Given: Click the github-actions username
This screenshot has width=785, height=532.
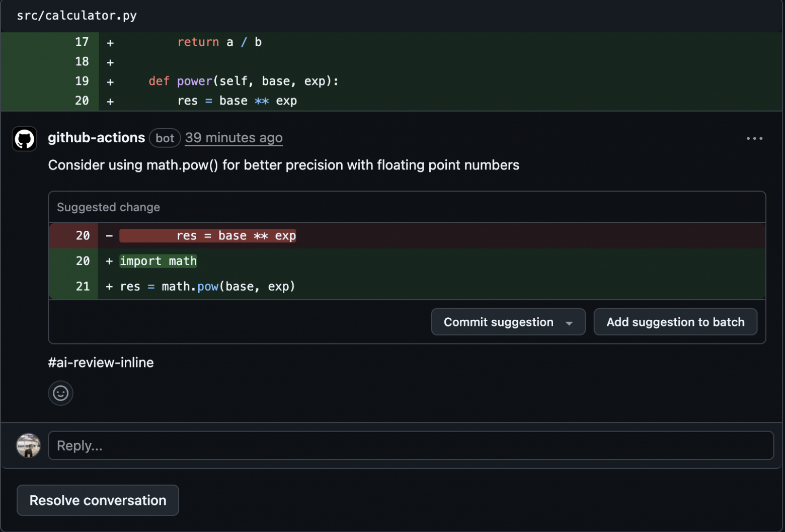Looking at the screenshot, I should 96,138.
